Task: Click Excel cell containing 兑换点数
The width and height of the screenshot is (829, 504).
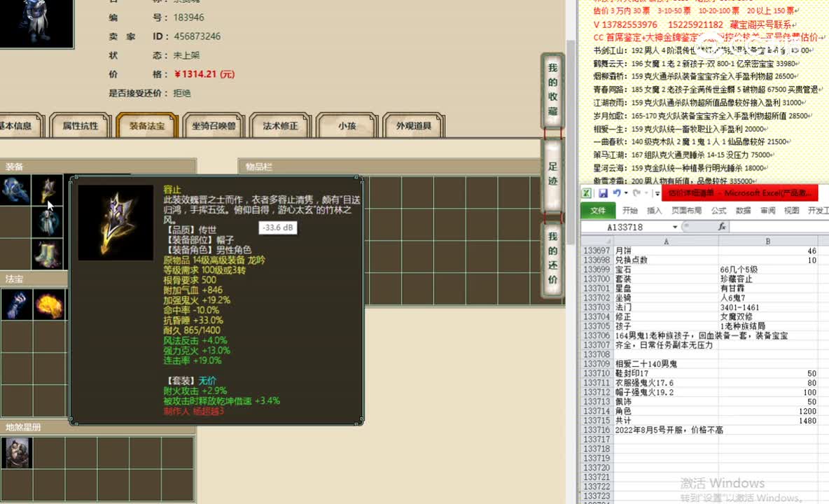Action: pyautogui.click(x=666, y=260)
